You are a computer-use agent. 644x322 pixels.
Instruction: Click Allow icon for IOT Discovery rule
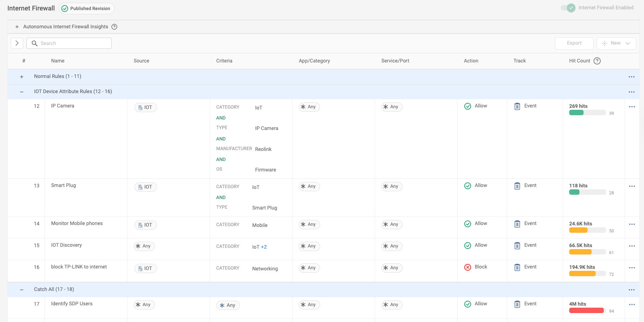468,246
